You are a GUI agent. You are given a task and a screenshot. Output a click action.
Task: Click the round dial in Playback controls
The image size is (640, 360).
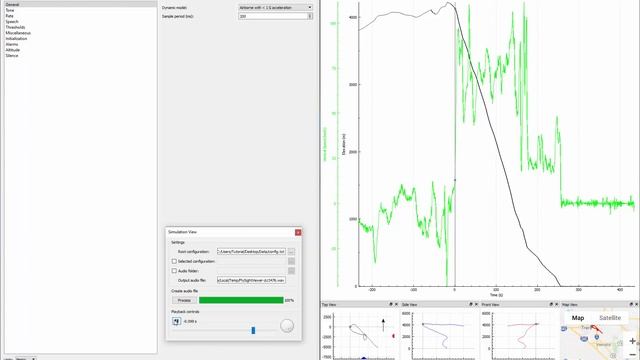287,326
